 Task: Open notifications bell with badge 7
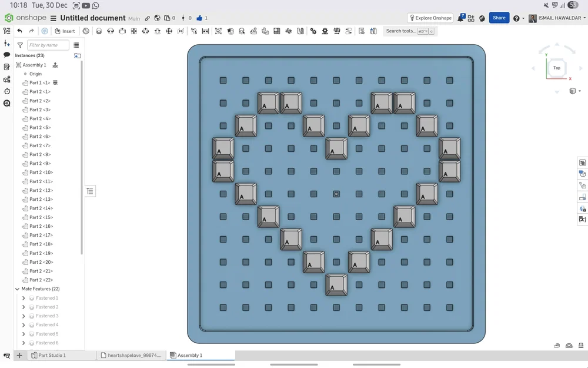[460, 18]
